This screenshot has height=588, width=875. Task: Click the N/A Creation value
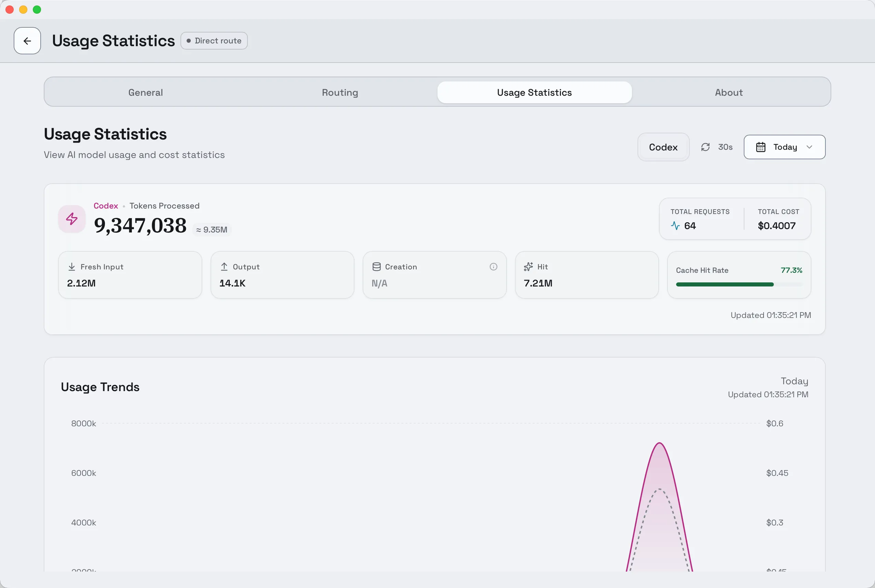[379, 283]
